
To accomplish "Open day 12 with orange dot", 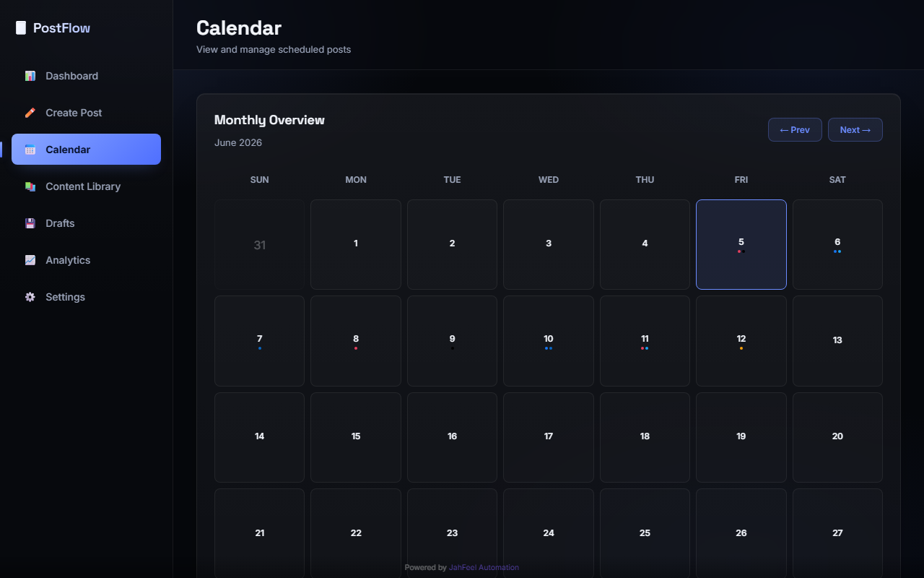I will pos(741,341).
